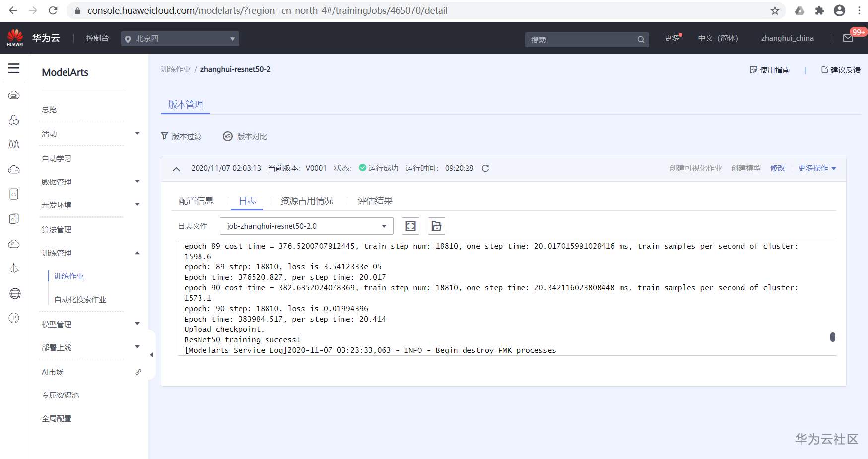This screenshot has width=868, height=459.
Task: Open 专属资源池 in the ModelArts menu
Action: coord(60,395)
